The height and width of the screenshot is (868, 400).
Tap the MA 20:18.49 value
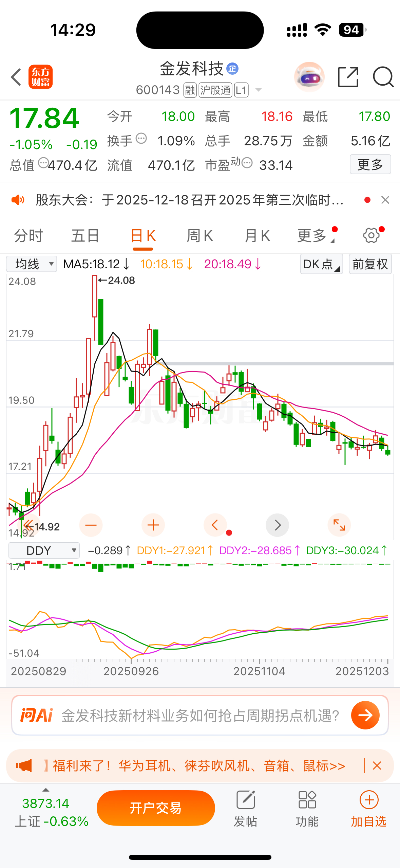click(x=232, y=264)
